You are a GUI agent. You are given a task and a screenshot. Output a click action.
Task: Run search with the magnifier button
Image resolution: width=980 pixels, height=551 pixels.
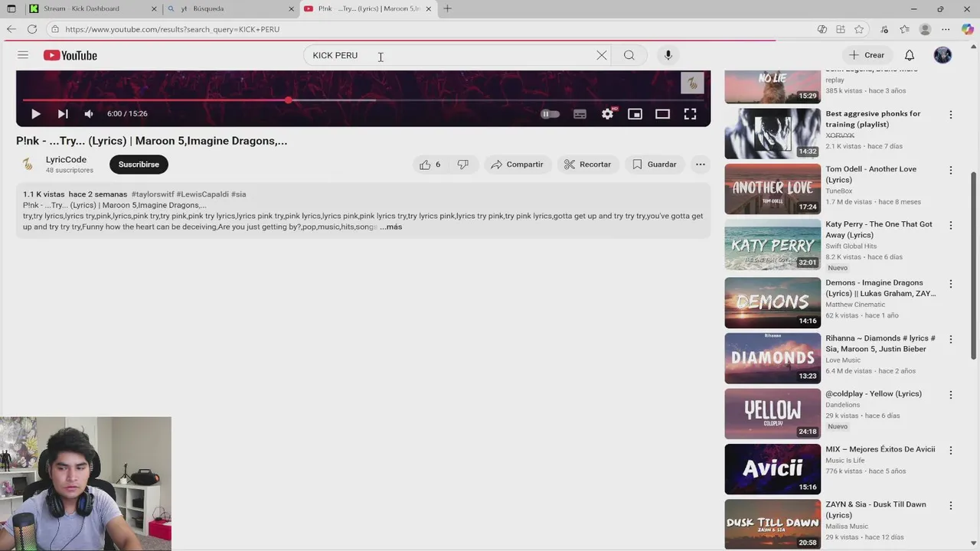(629, 55)
